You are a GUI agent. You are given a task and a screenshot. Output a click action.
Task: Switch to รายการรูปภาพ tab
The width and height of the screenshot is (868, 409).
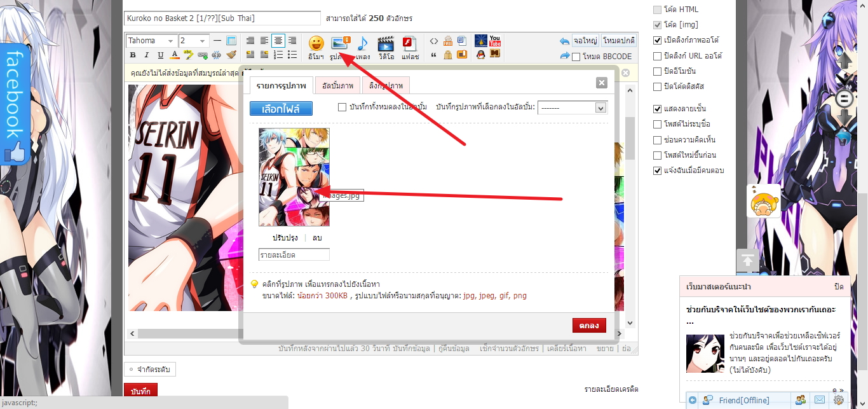(281, 85)
